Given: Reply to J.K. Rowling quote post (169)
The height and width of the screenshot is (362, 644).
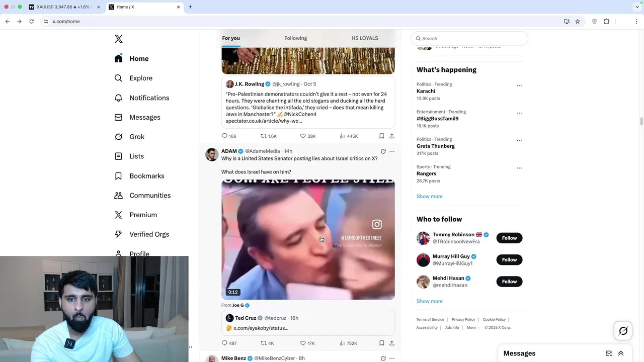Looking at the screenshot, I should 229,136.
